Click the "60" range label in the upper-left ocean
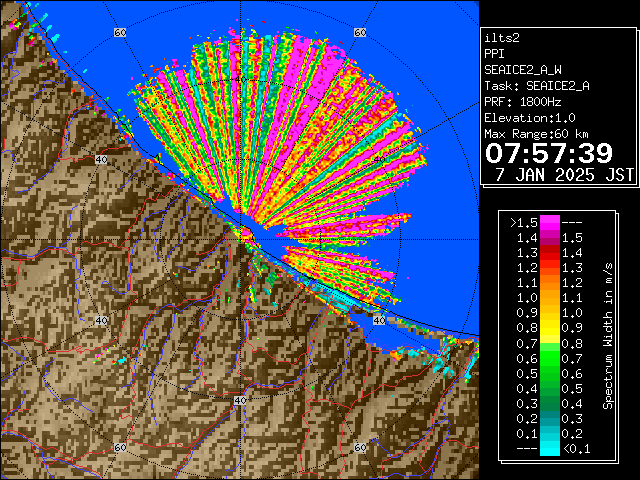This screenshot has width=640, height=480. [x=120, y=32]
